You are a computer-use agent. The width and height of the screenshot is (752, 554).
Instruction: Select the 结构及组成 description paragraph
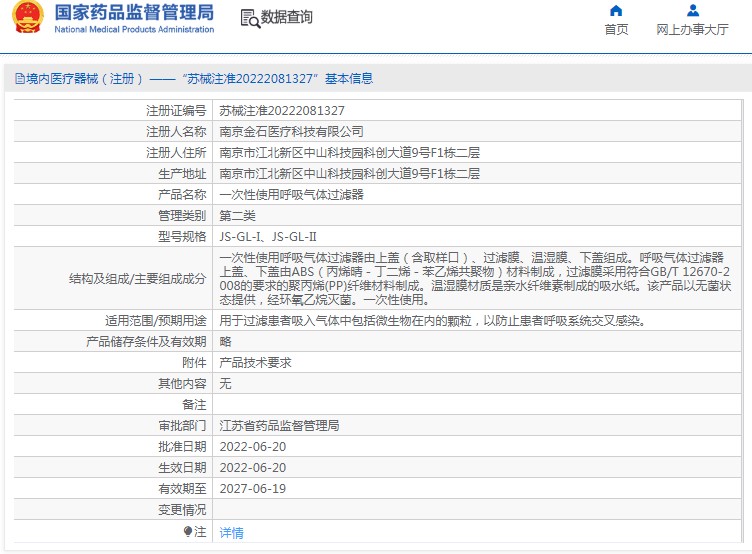pos(475,279)
